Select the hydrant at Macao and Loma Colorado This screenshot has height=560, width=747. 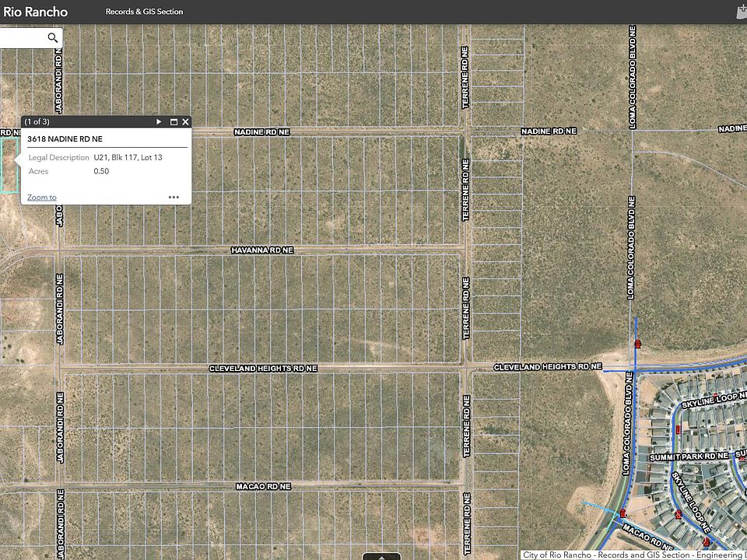coord(622,513)
